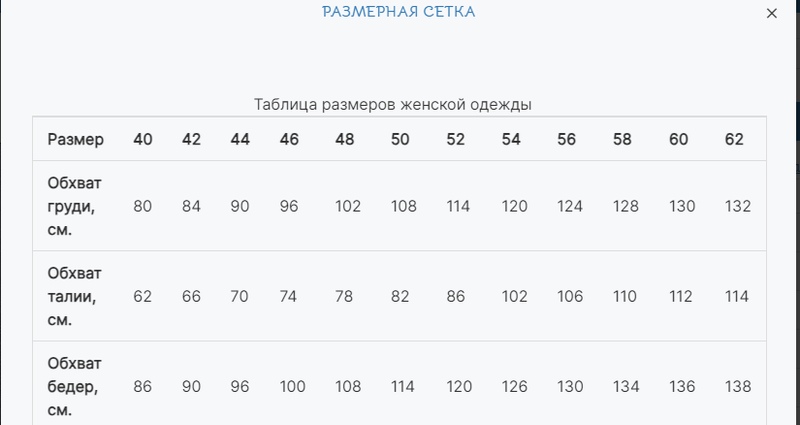
Task: Select size 52 column header
Action: pos(455,139)
